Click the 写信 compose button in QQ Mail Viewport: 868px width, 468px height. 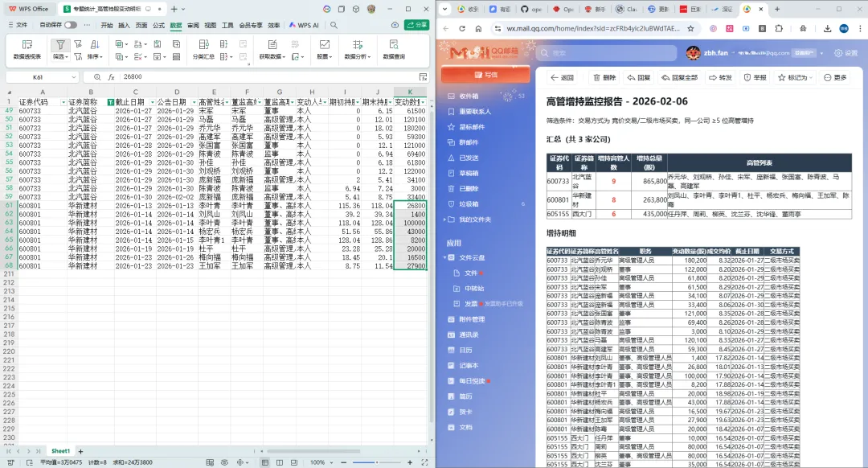(x=485, y=74)
